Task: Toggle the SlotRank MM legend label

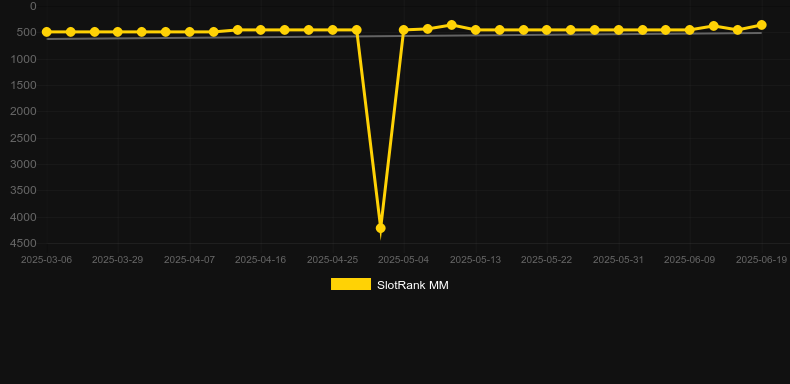Action: click(413, 285)
